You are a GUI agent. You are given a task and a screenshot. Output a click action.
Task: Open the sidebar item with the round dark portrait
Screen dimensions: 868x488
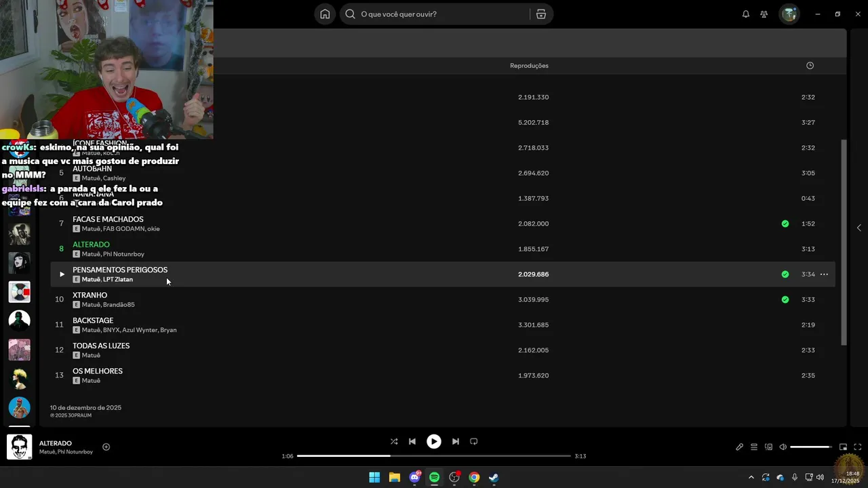[x=19, y=320]
